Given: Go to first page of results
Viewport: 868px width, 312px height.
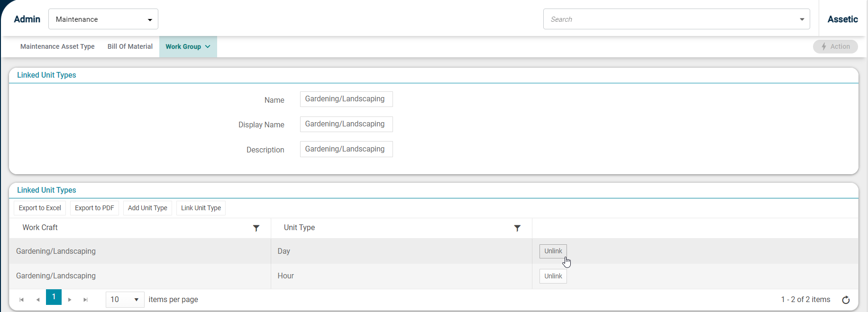Looking at the screenshot, I should 21,300.
